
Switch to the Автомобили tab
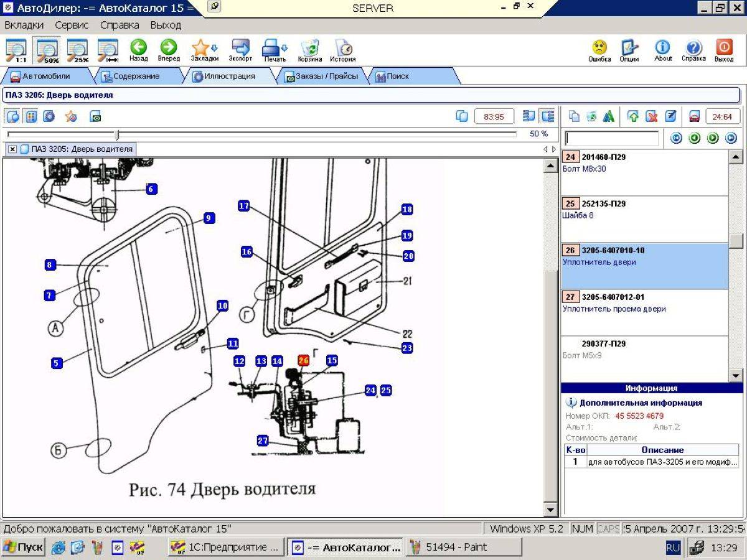point(47,77)
